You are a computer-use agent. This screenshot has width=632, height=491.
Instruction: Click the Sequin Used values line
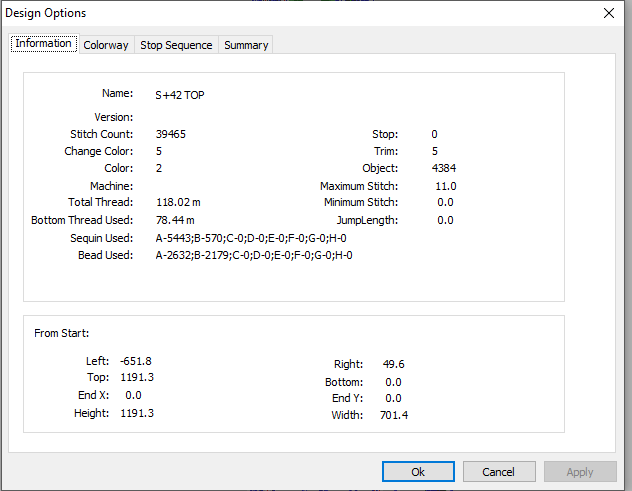(x=251, y=238)
